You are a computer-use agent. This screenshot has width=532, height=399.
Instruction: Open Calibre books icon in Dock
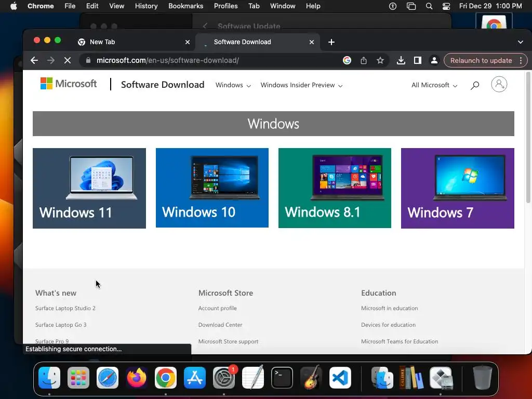[411, 378]
